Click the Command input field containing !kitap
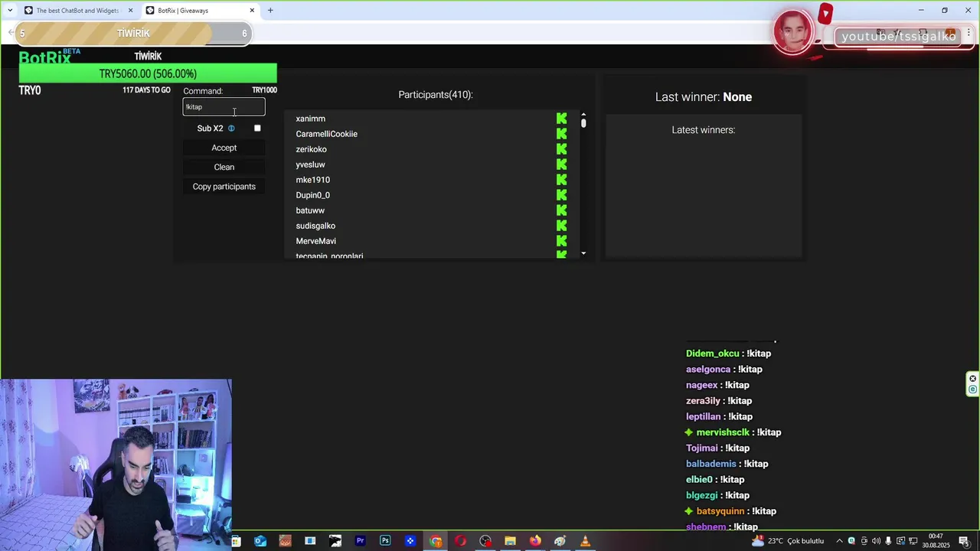Image resolution: width=980 pixels, height=551 pixels. [x=224, y=107]
